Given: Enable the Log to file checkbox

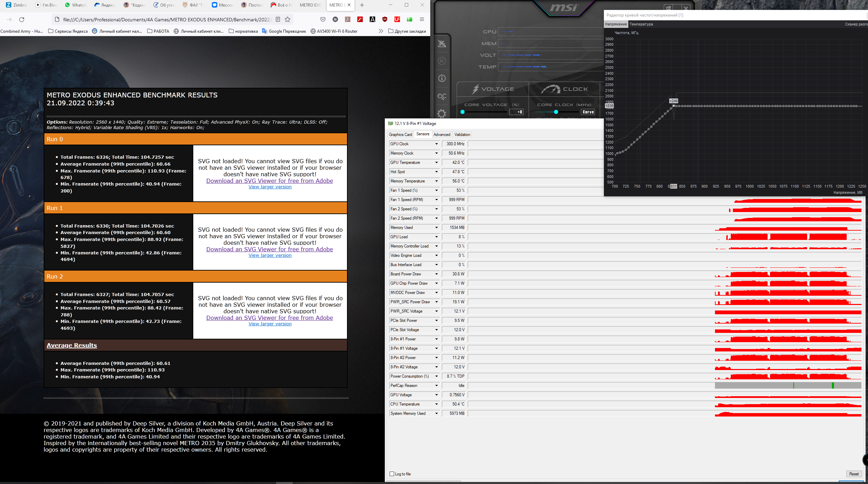Looking at the screenshot, I should point(392,474).
